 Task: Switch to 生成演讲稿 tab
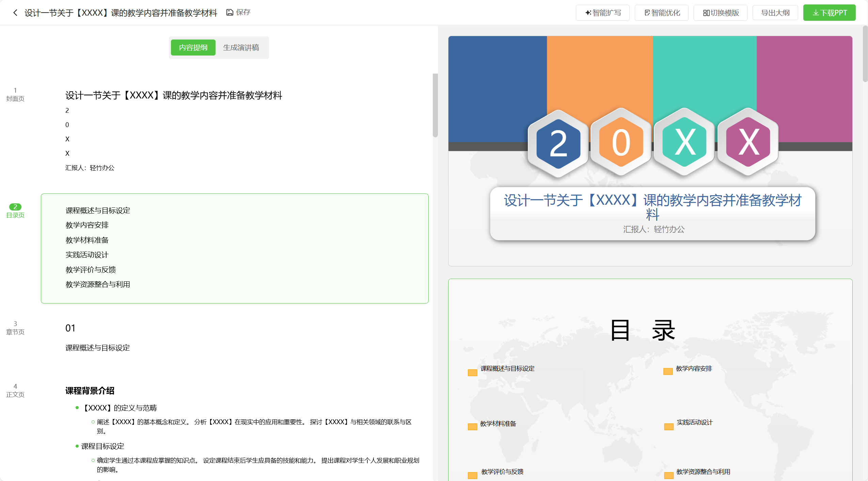click(241, 47)
